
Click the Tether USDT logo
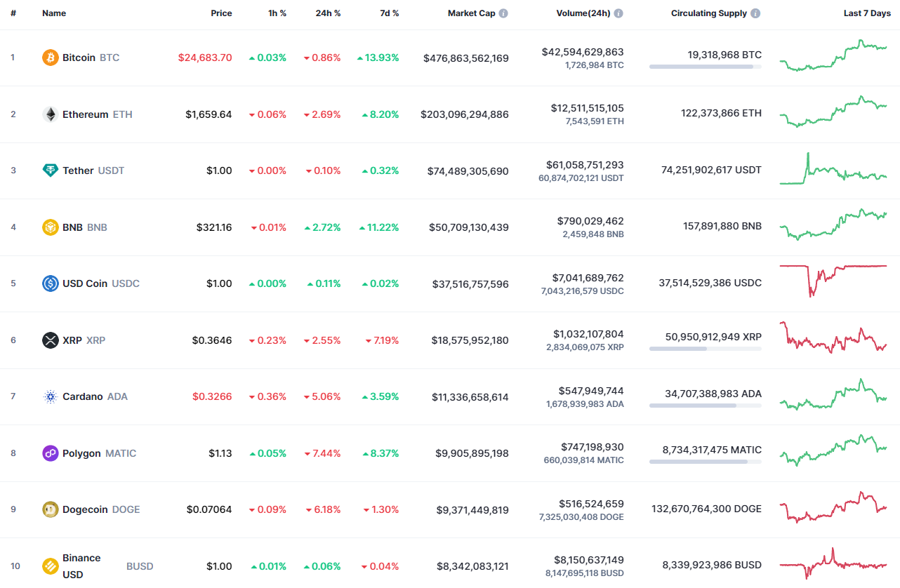coord(49,171)
